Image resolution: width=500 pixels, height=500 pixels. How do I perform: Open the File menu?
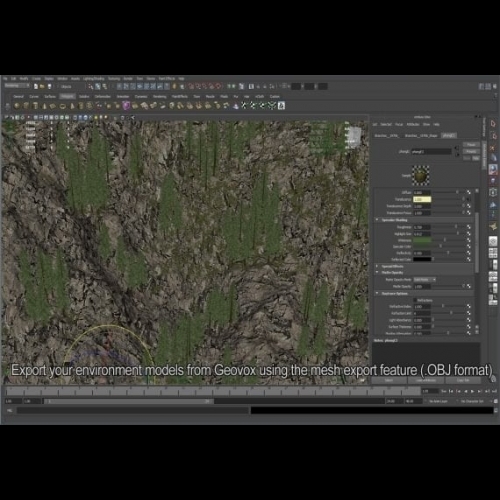click(x=5, y=79)
